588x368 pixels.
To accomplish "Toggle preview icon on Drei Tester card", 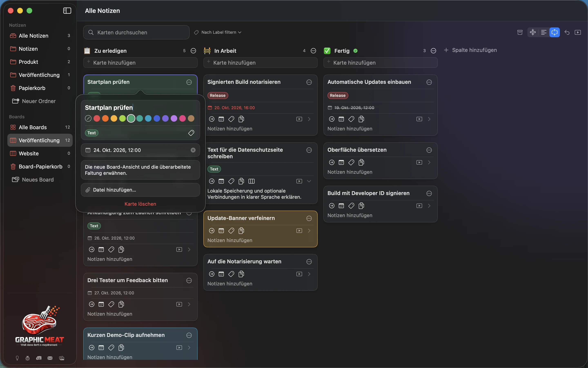I will [x=179, y=304].
